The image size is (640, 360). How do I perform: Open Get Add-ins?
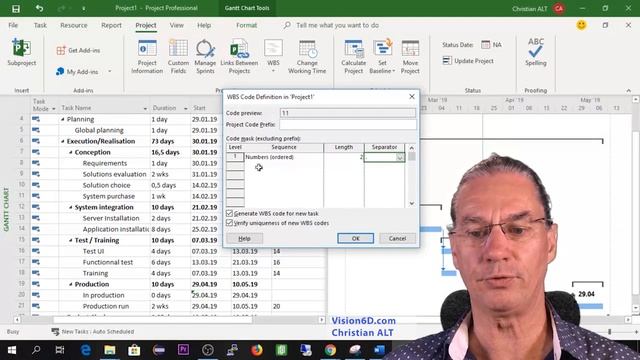[78, 50]
